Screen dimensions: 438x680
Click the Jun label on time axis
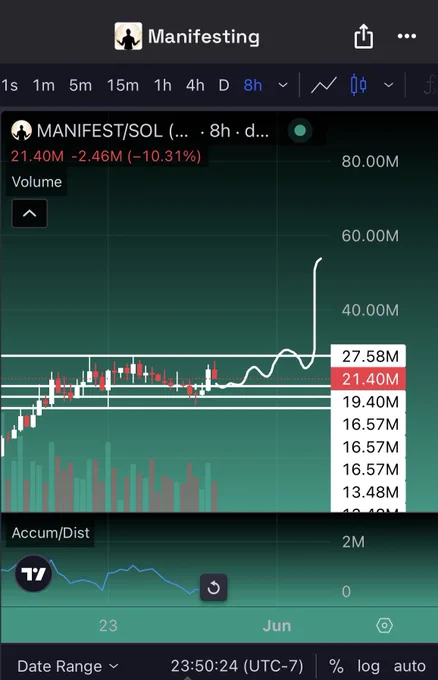tap(277, 625)
